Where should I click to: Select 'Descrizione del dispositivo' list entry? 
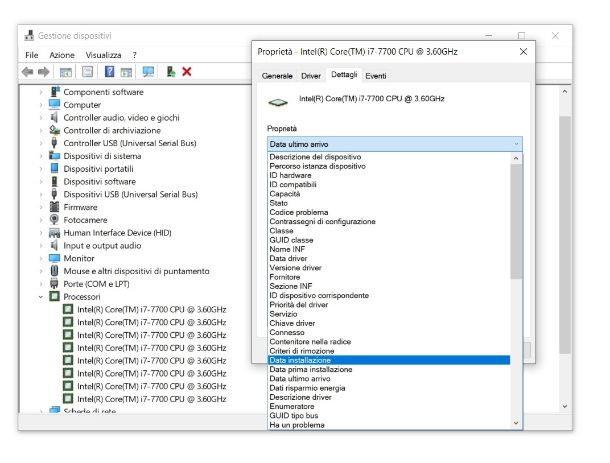[x=389, y=157]
